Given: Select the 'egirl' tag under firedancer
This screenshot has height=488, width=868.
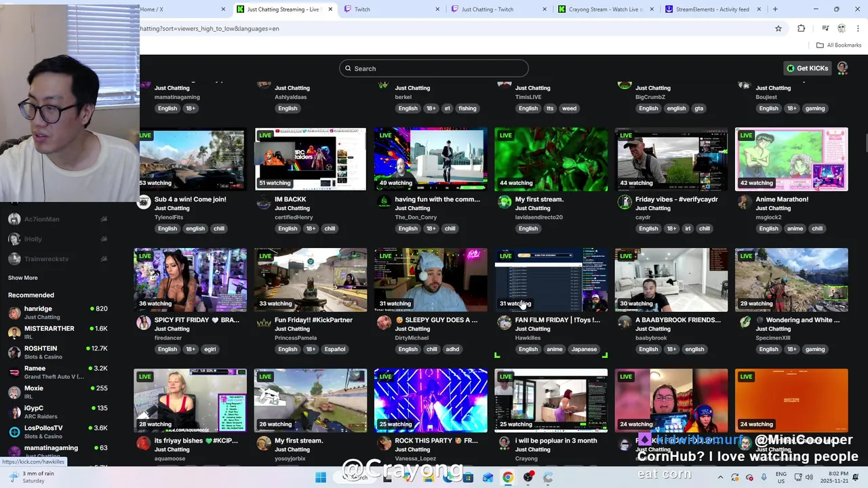Looking at the screenshot, I should (210, 349).
